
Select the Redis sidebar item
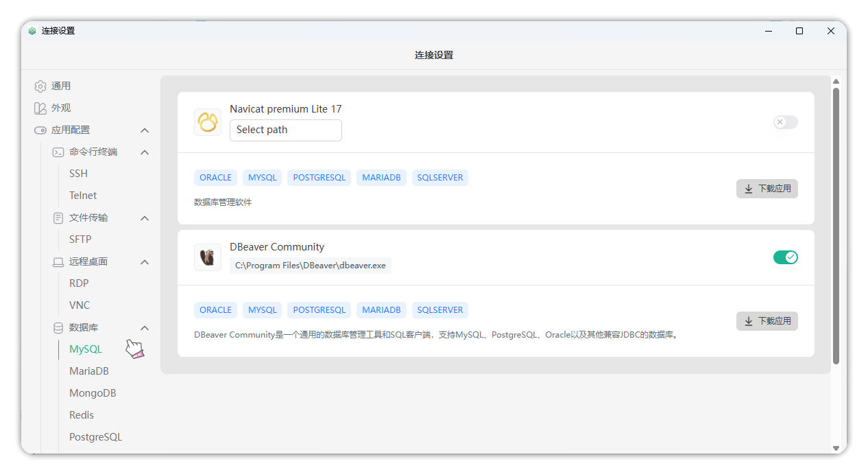tap(82, 415)
